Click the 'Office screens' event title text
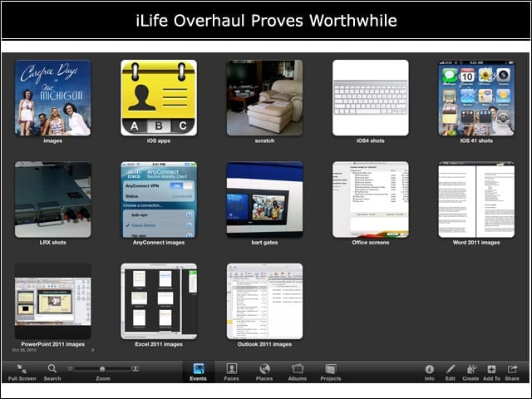 (x=371, y=242)
